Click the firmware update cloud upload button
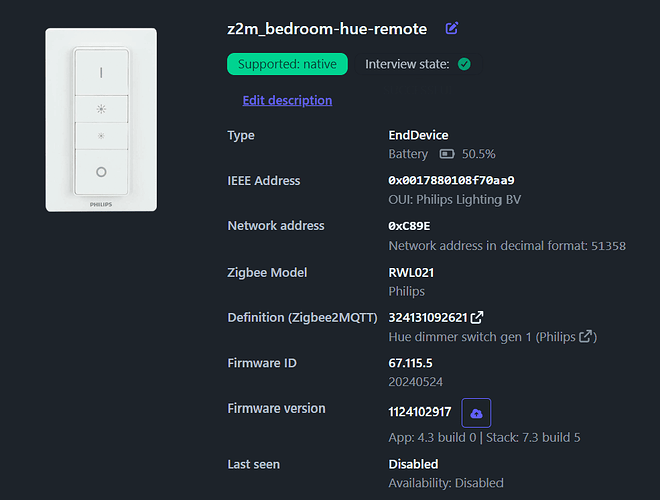Screen dimensions: 660x500 pos(476,413)
